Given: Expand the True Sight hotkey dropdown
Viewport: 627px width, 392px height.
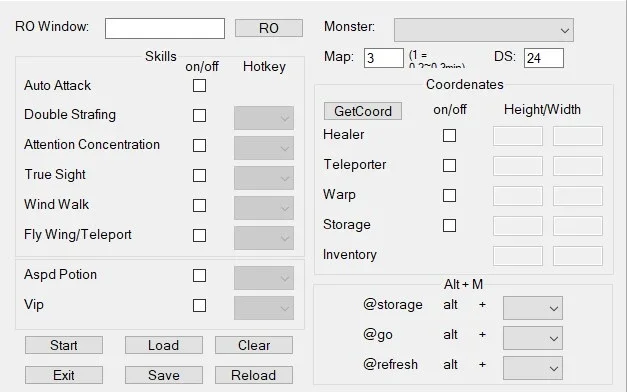Looking at the screenshot, I should tap(264, 178).
